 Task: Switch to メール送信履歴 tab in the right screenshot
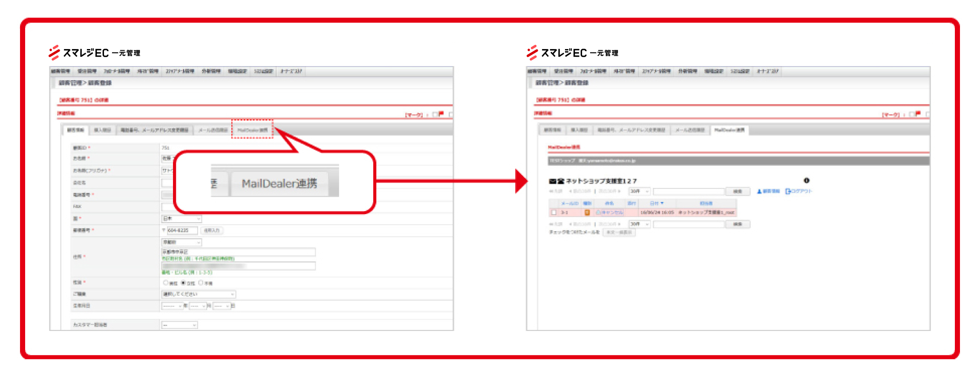[690, 130]
